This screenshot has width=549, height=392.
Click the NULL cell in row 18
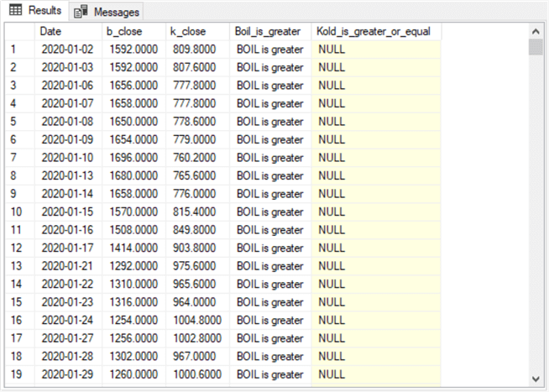376,356
